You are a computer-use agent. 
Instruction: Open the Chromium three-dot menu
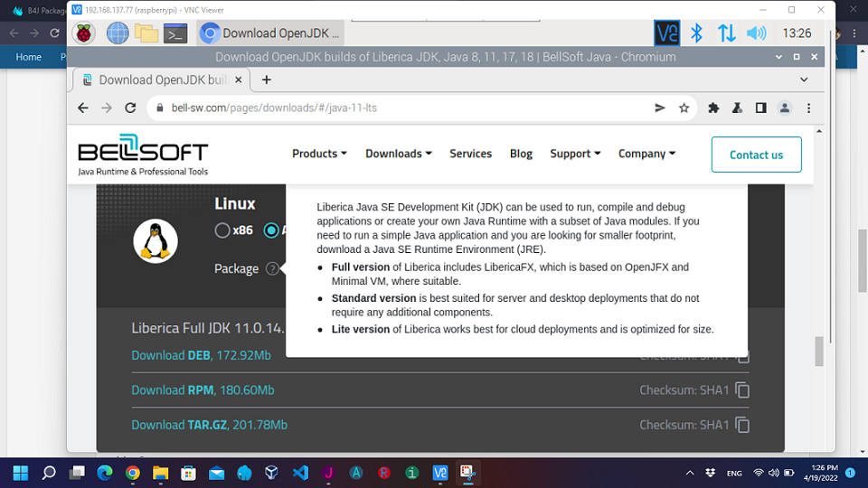point(808,108)
